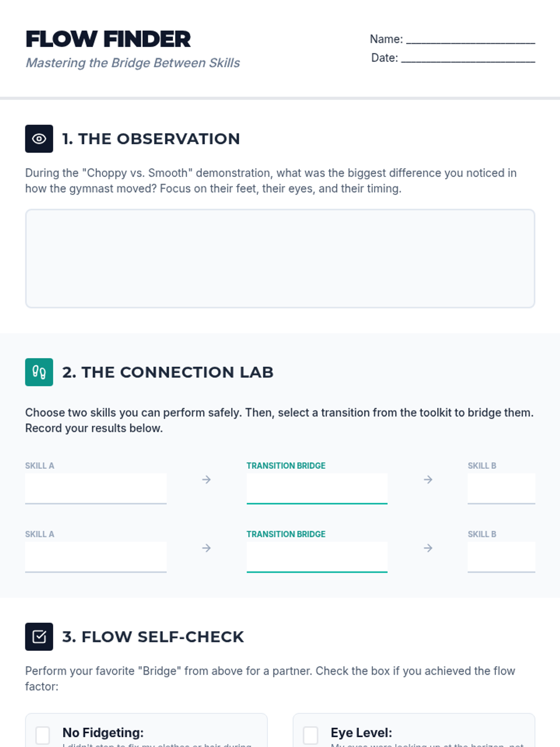Click the arrow before second Skill B field
The height and width of the screenshot is (747, 560).
tap(428, 548)
